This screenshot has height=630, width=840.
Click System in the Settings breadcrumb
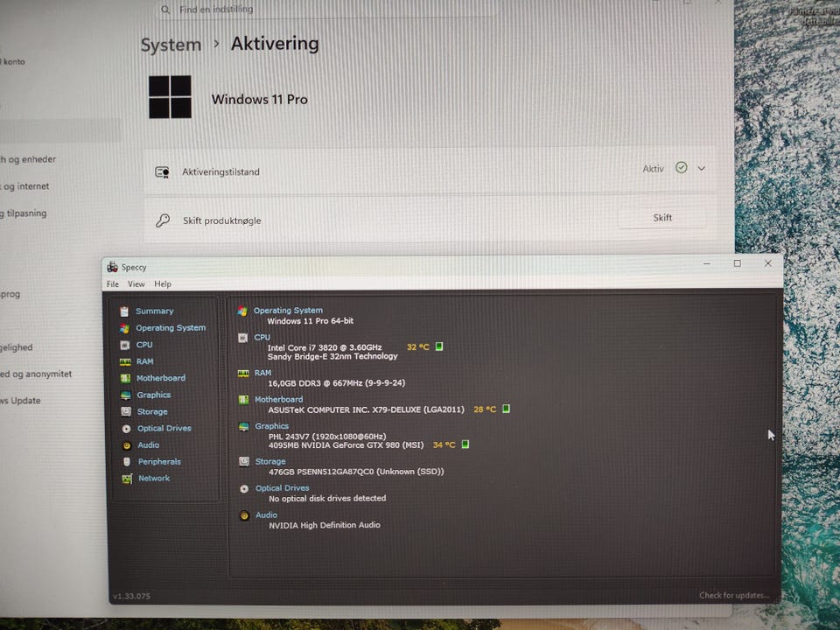(x=171, y=45)
